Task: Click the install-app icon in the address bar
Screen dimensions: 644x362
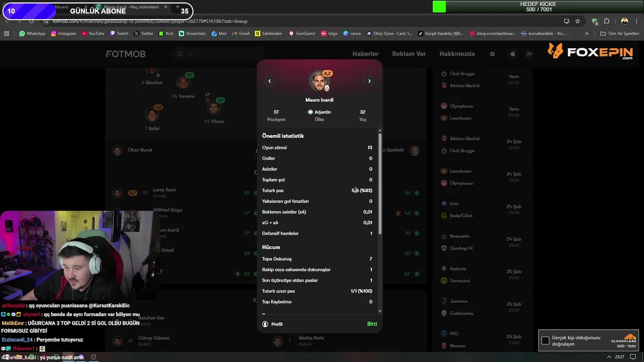Action: coord(567,21)
